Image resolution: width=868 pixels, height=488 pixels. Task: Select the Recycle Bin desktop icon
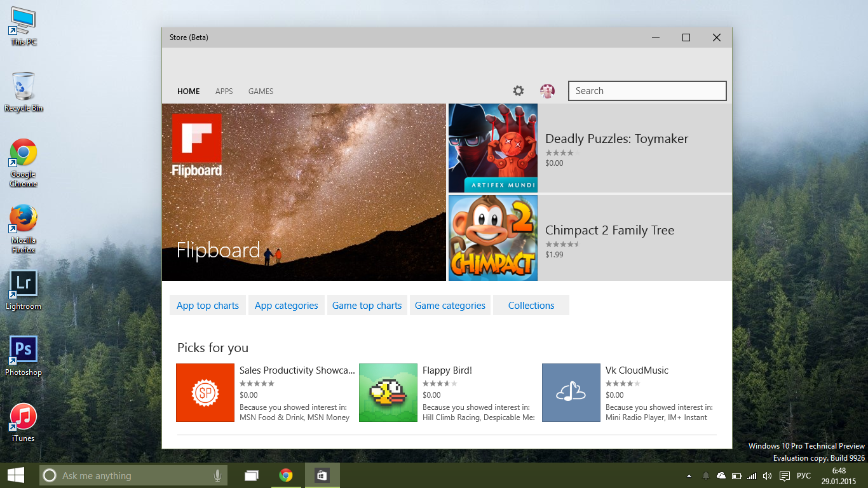(x=24, y=92)
